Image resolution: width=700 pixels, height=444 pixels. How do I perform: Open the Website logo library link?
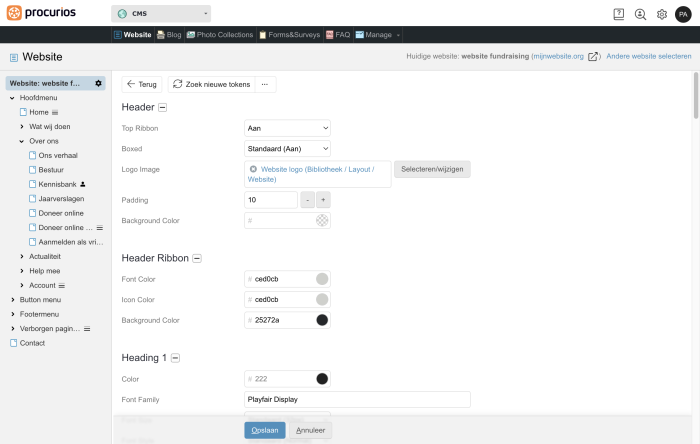point(312,174)
